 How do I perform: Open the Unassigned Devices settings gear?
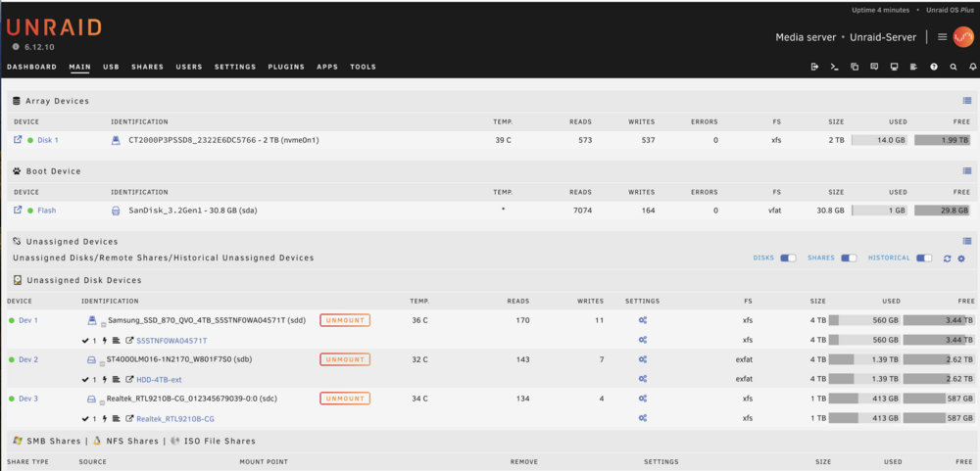point(962,259)
